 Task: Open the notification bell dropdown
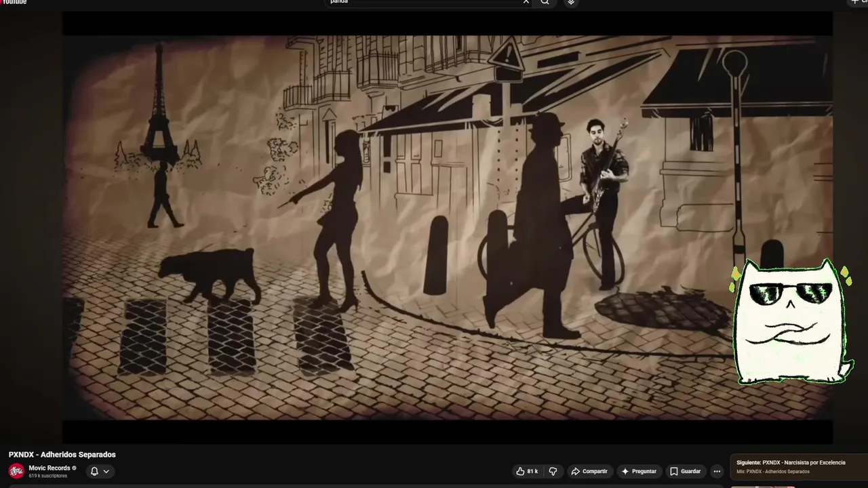(100, 471)
